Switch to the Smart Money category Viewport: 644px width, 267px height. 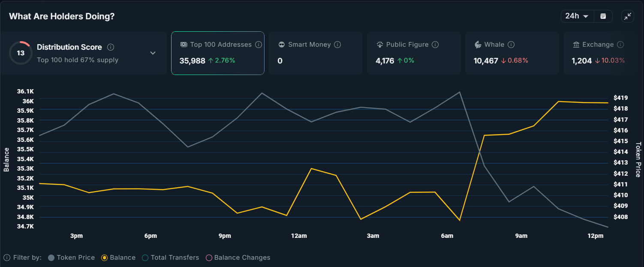click(316, 53)
